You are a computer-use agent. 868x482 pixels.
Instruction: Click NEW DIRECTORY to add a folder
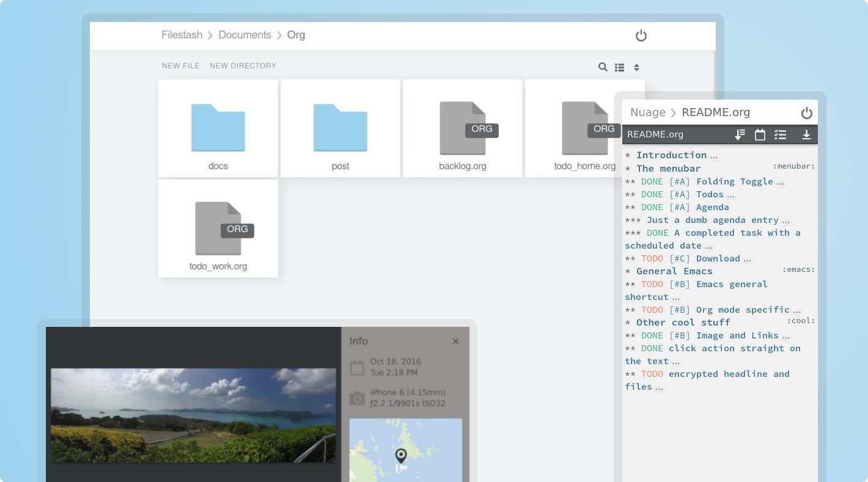point(243,65)
